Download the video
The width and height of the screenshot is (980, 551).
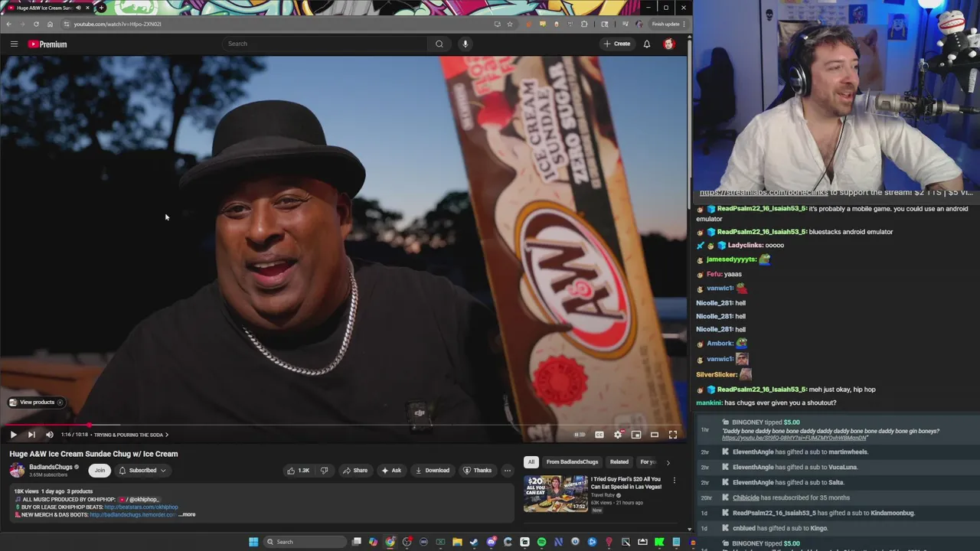[433, 470]
